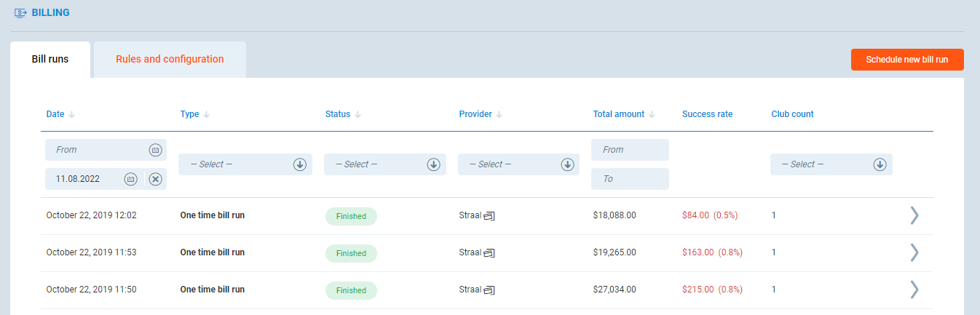Sort by Provider column arrow
This screenshot has width=980, height=315.
tap(499, 114)
